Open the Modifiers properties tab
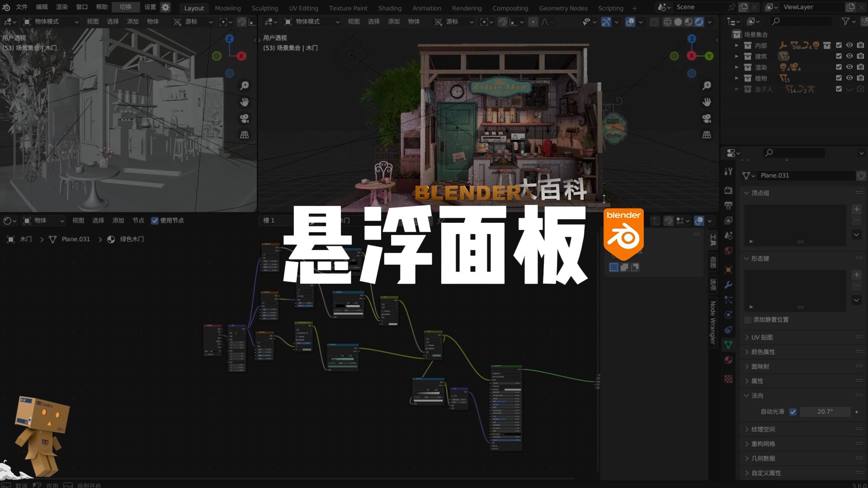This screenshot has height=488, width=868. point(728,285)
